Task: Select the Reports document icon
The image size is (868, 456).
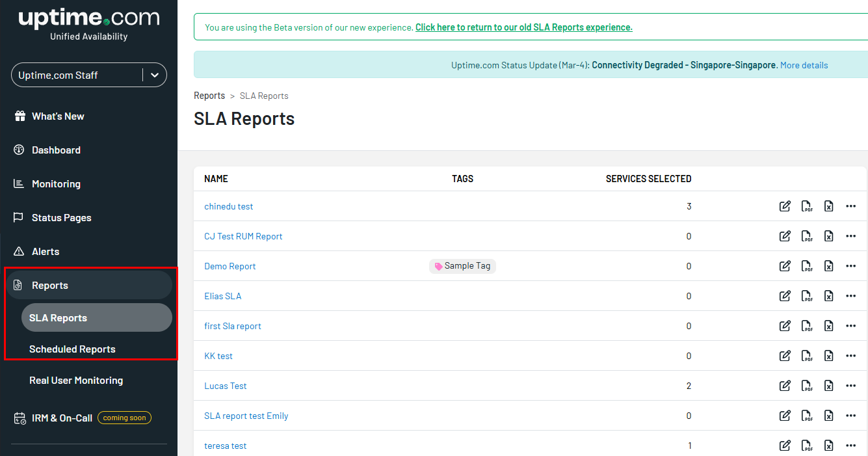Action: [19, 286]
